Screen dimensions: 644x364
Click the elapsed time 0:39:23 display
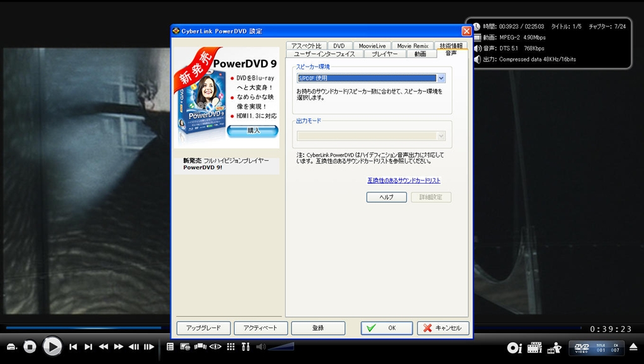coord(611,329)
